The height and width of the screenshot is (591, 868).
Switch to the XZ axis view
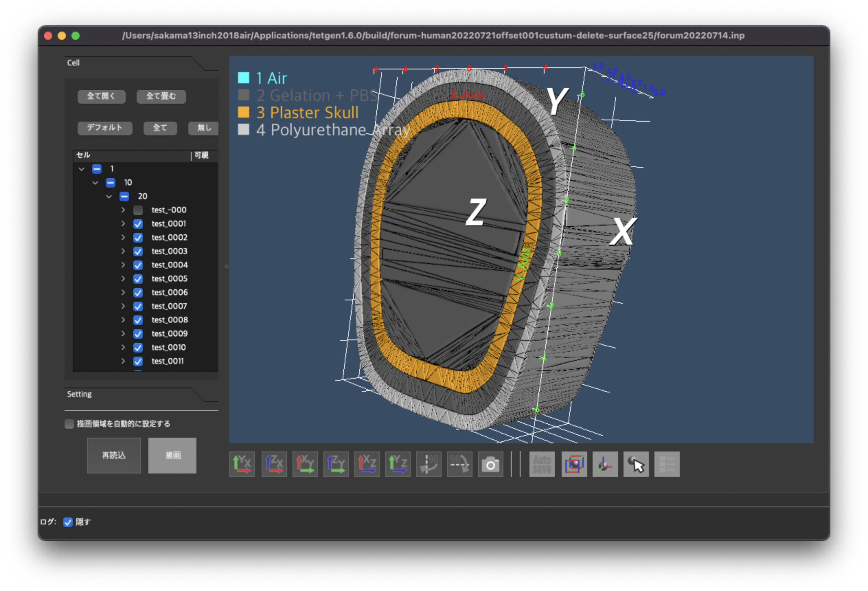(367, 464)
